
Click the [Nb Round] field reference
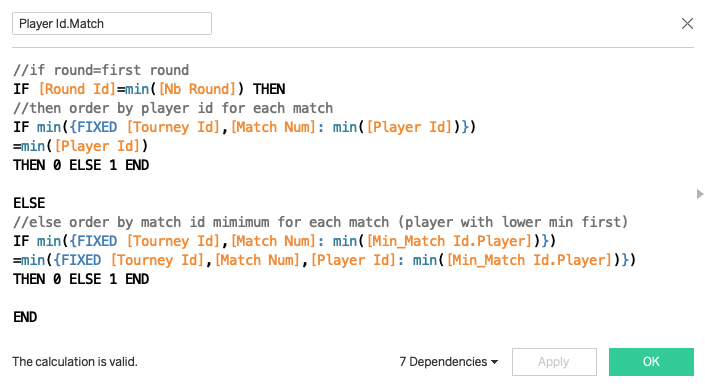tap(197, 89)
